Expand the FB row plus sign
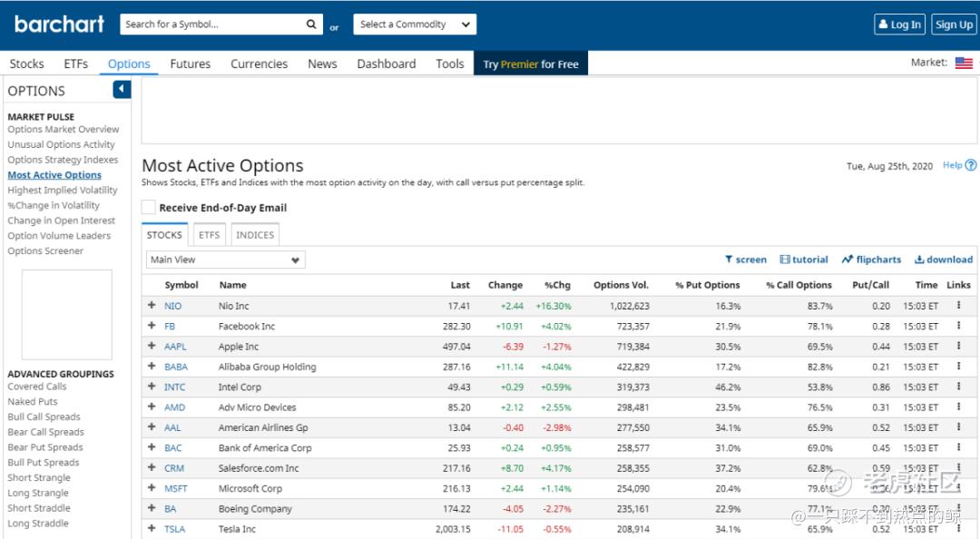Image resolution: width=980 pixels, height=539 pixels. pyautogui.click(x=152, y=326)
